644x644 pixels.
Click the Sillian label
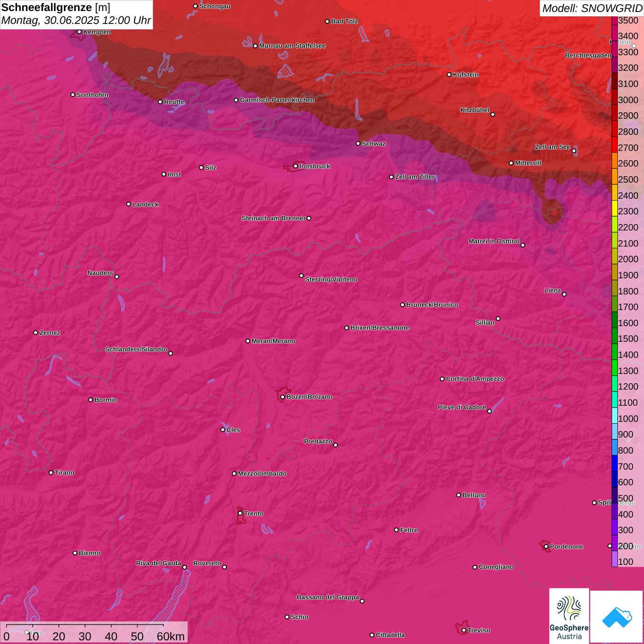485,322
